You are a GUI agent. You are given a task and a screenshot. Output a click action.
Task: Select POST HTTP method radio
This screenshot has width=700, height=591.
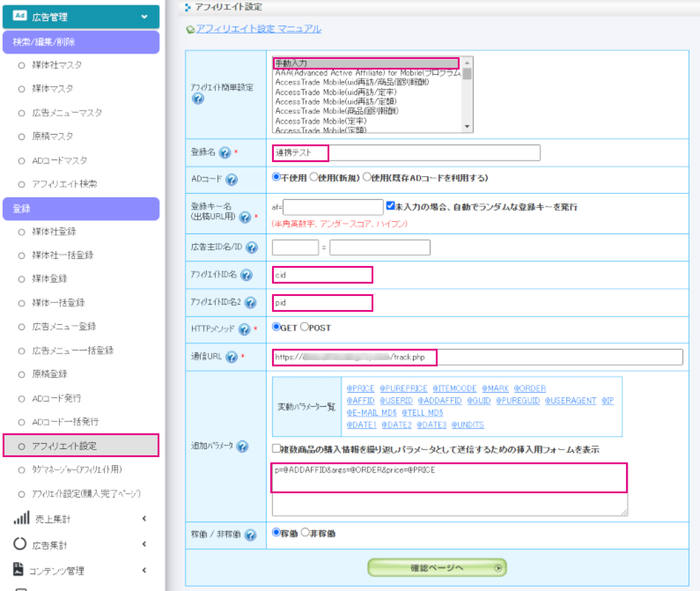[x=304, y=327]
